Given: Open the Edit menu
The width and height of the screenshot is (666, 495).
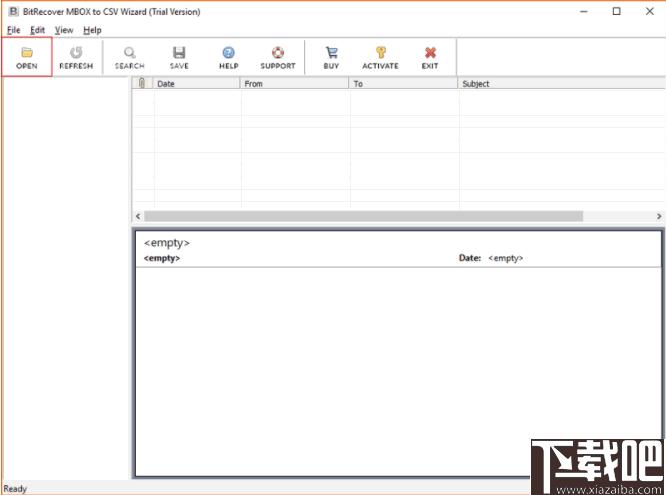Looking at the screenshot, I should tap(37, 30).
